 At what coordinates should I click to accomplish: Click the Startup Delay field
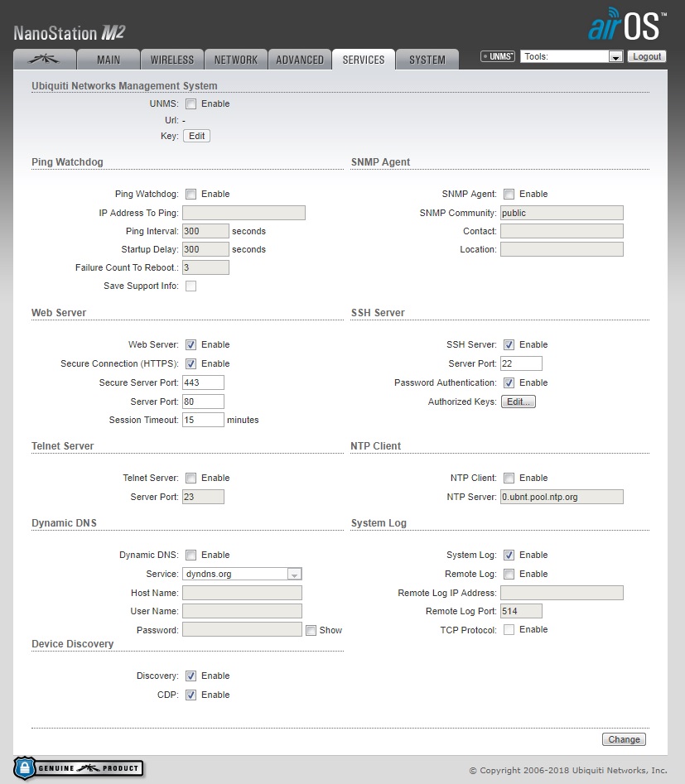[205, 249]
